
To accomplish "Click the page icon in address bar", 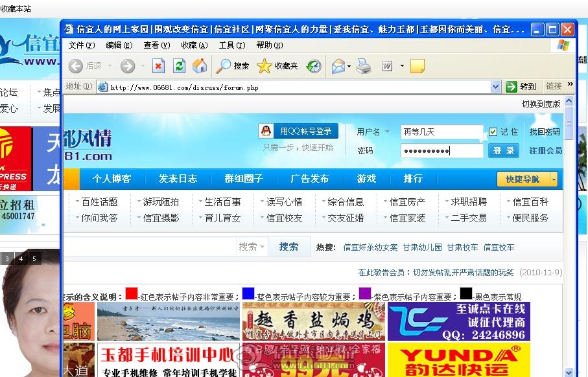I will [102, 87].
